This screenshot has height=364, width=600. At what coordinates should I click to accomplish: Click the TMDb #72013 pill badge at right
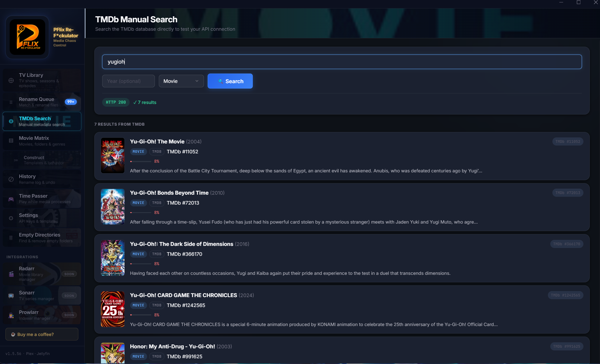pyautogui.click(x=568, y=193)
